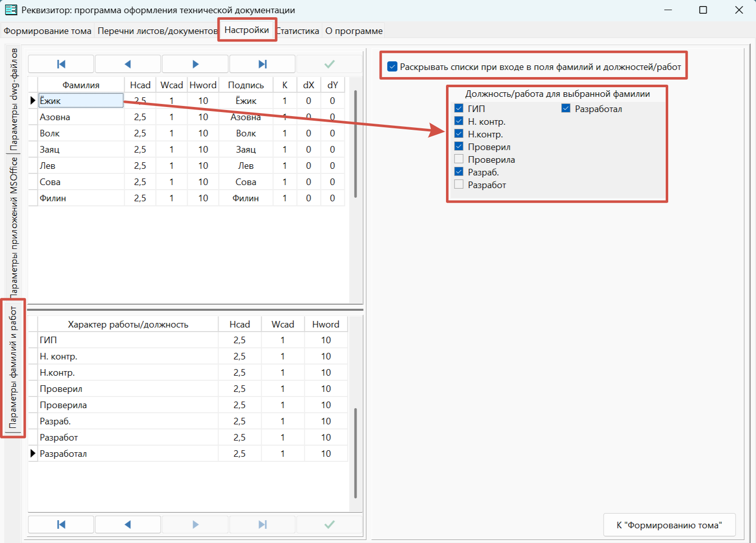Viewport: 756px width, 543px height.
Task: Select vertical tab Параметры фамилий и работ
Action: [13, 367]
